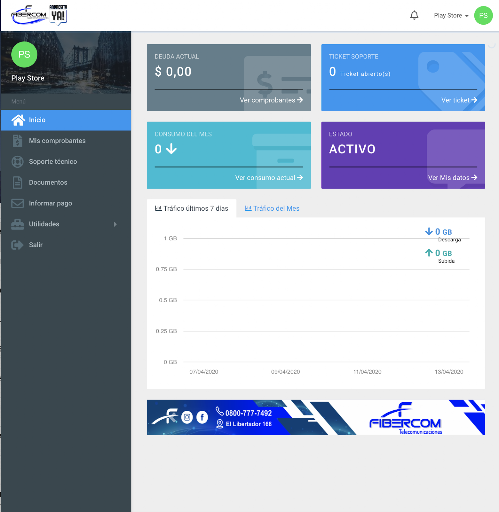
Task: Switch to Tráfico del Mes tab
Action: (272, 209)
